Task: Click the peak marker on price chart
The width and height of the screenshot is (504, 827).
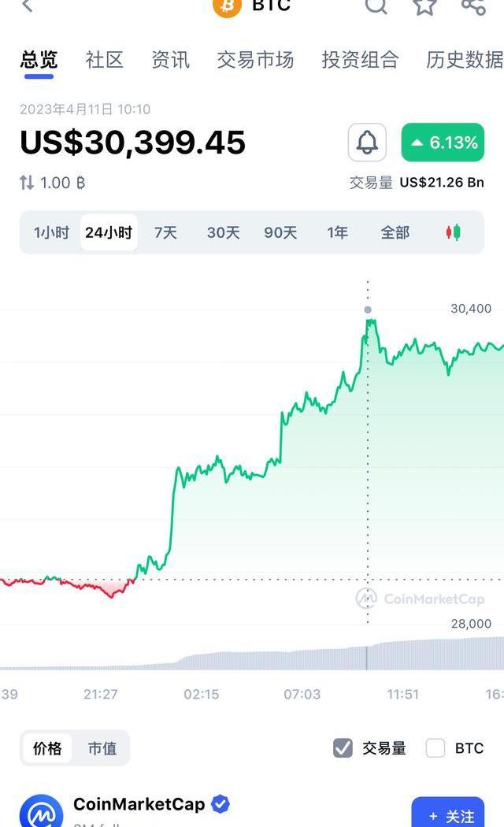Action: [x=368, y=310]
